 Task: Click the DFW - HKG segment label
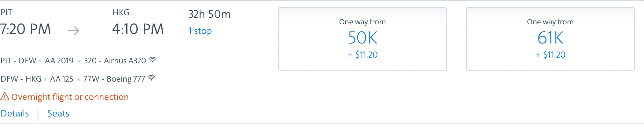click(21, 79)
